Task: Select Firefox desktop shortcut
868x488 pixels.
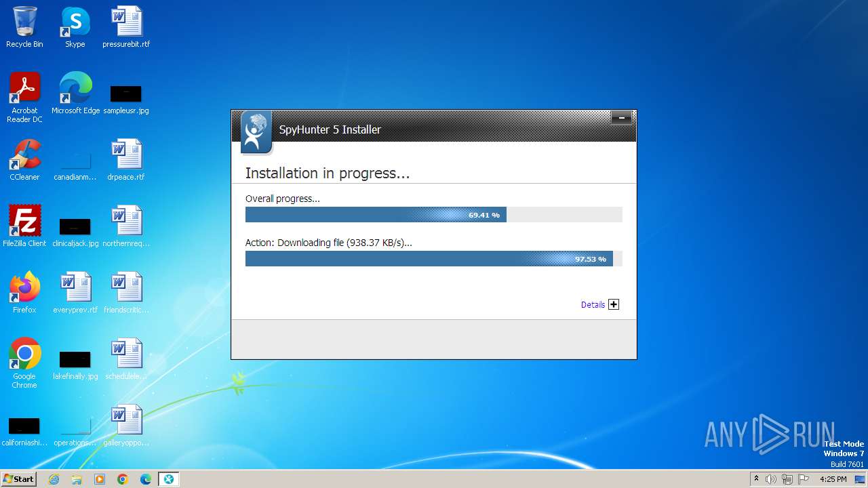Action: click(x=24, y=293)
